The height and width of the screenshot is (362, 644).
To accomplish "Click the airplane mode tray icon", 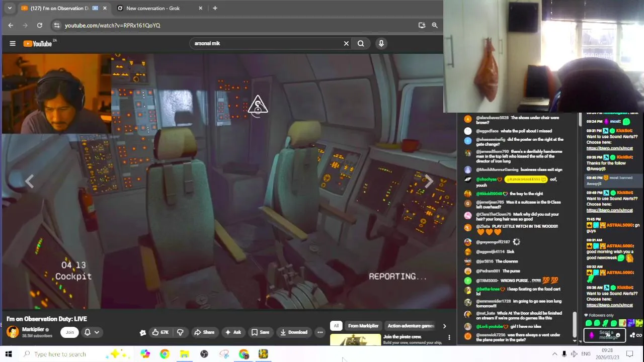I will (574, 354).
